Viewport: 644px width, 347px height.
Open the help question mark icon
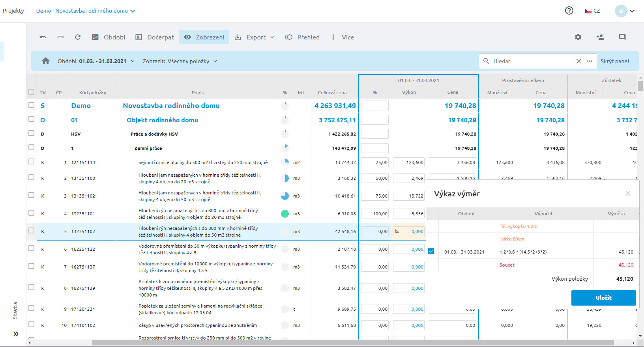pyautogui.click(x=569, y=11)
